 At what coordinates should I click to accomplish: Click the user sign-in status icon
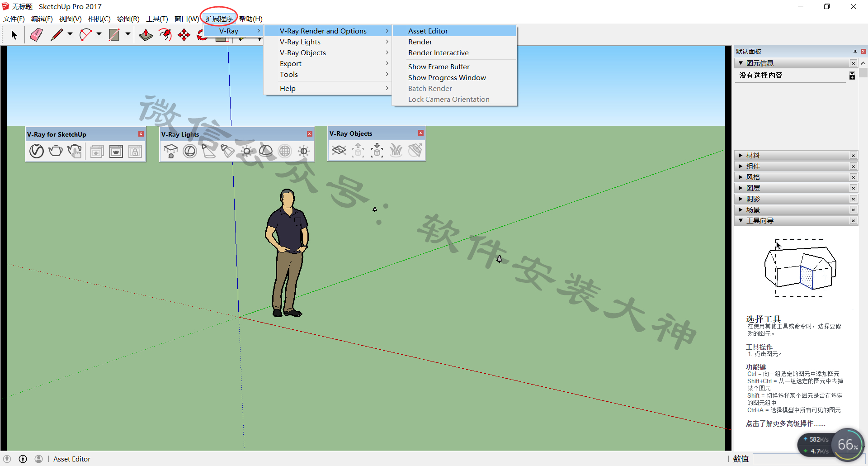point(39,459)
